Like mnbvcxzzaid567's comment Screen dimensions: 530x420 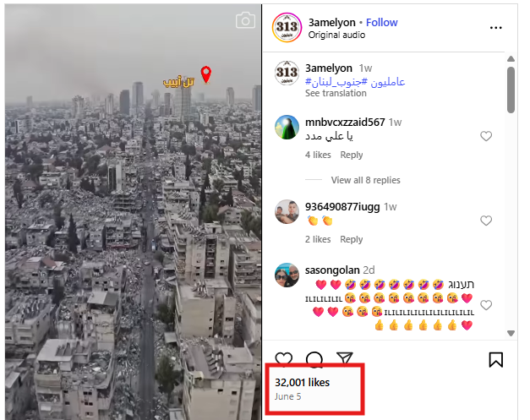486,136
